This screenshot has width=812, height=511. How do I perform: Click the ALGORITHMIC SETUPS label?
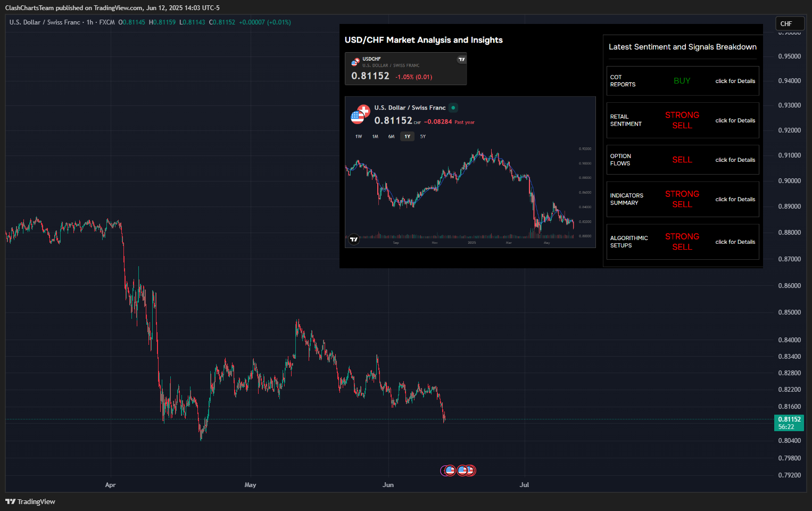pos(629,242)
